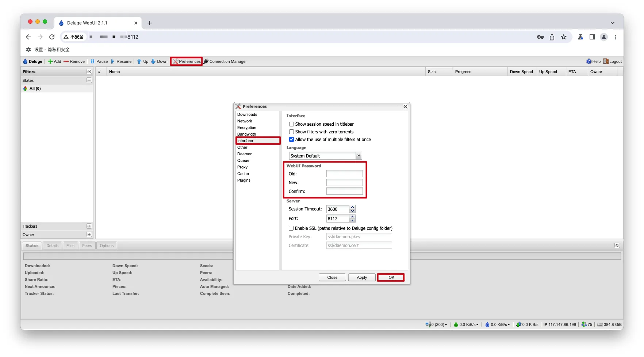
Task: Sort by the Progress column header
Action: pos(480,72)
